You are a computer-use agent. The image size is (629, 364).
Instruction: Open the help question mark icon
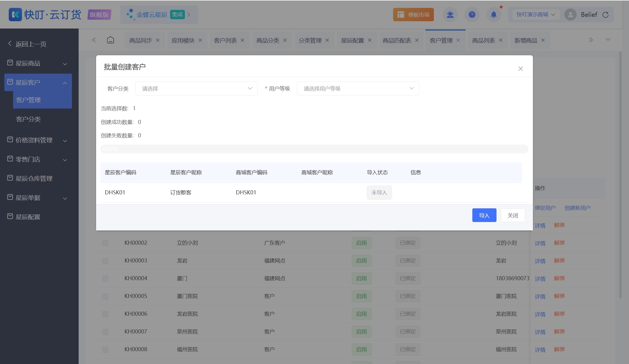coord(472,15)
